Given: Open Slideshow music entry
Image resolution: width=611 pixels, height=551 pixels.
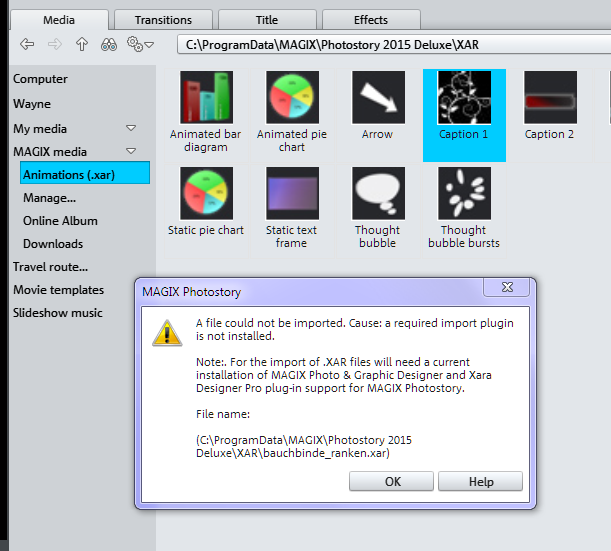Looking at the screenshot, I should 58,313.
